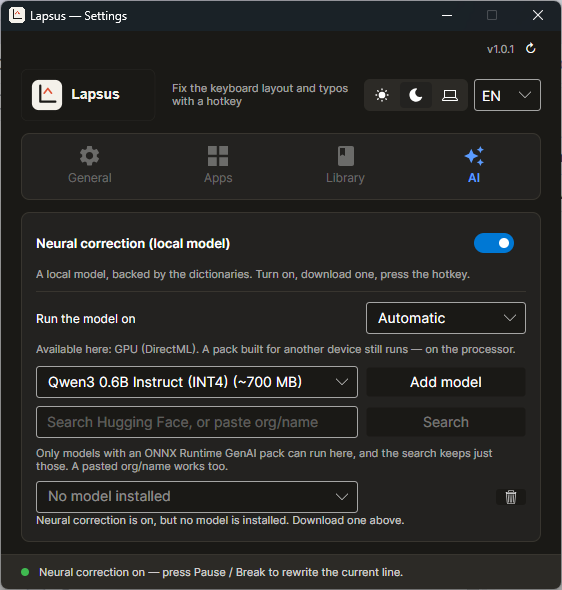The image size is (562, 590).
Task: Click the status bar Neural correction on message
Action: click(221, 572)
